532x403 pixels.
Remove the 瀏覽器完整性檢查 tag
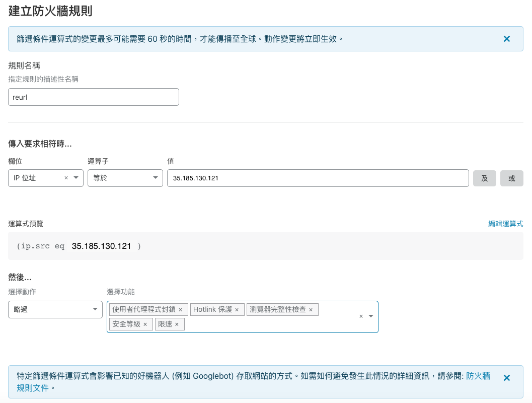point(311,309)
